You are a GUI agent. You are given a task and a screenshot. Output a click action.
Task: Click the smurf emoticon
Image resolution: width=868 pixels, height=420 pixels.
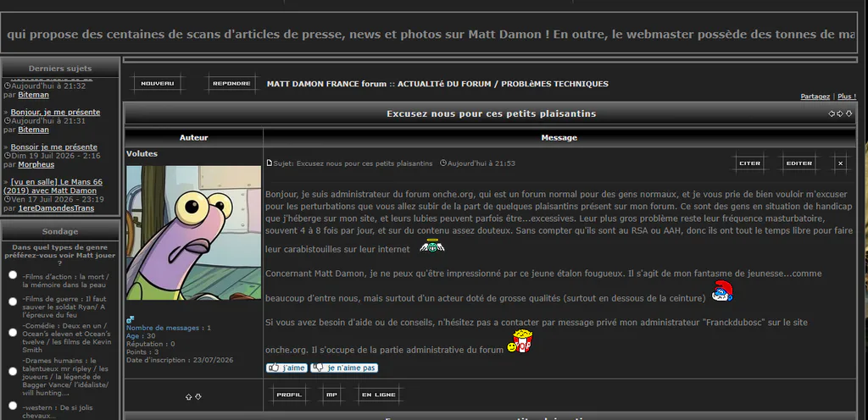(722, 290)
